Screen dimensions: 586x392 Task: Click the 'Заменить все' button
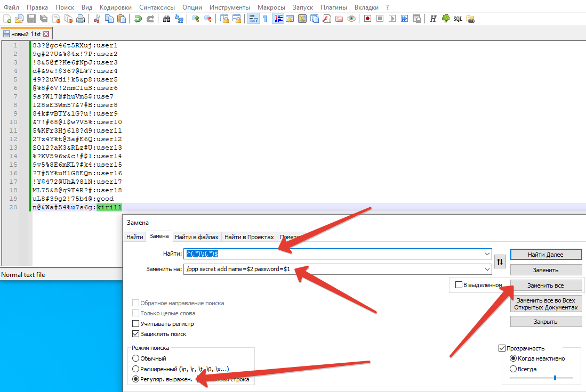545,285
